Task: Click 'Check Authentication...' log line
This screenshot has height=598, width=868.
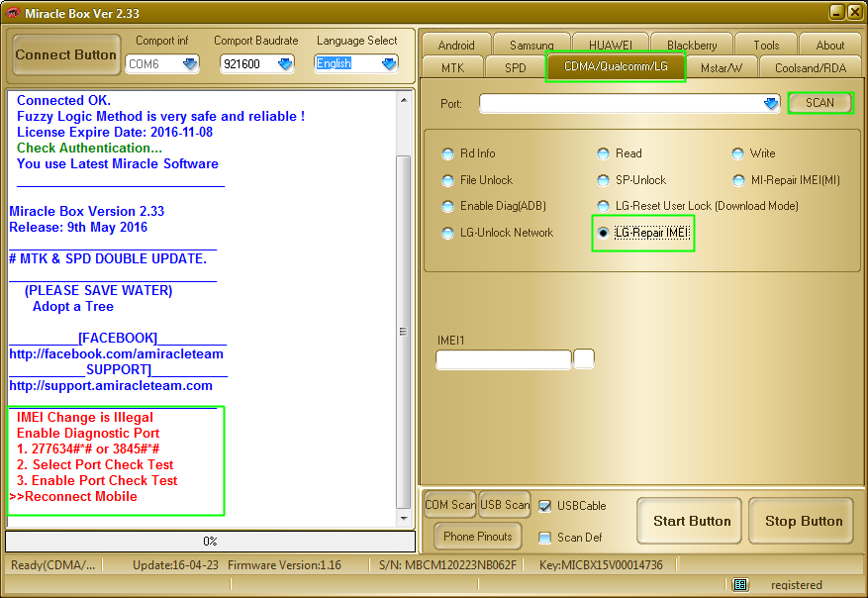Action: (89, 149)
